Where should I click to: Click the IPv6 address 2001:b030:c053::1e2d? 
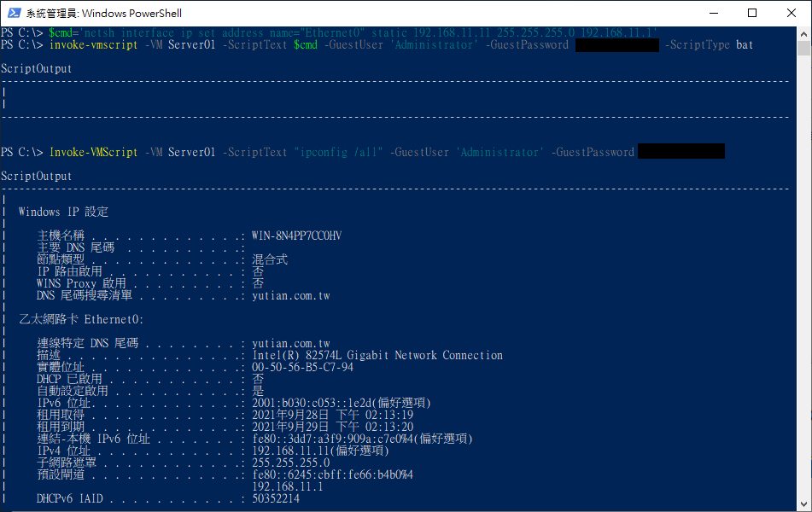tap(342, 403)
